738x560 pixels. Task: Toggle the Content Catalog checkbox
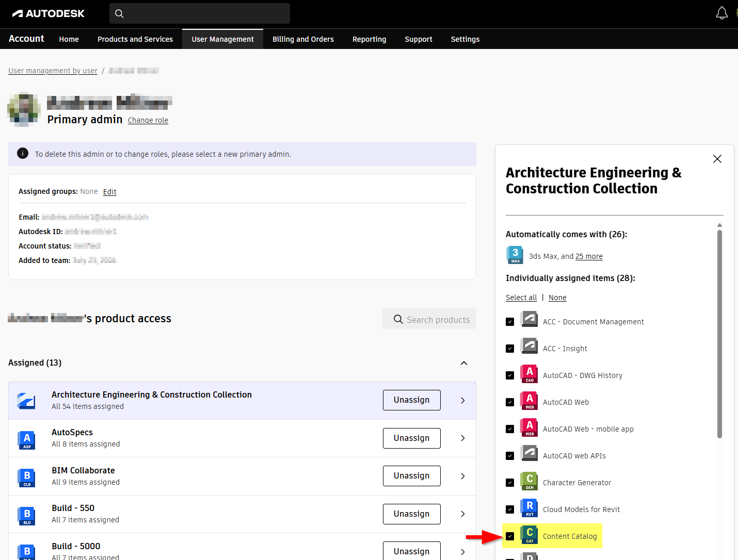point(510,536)
